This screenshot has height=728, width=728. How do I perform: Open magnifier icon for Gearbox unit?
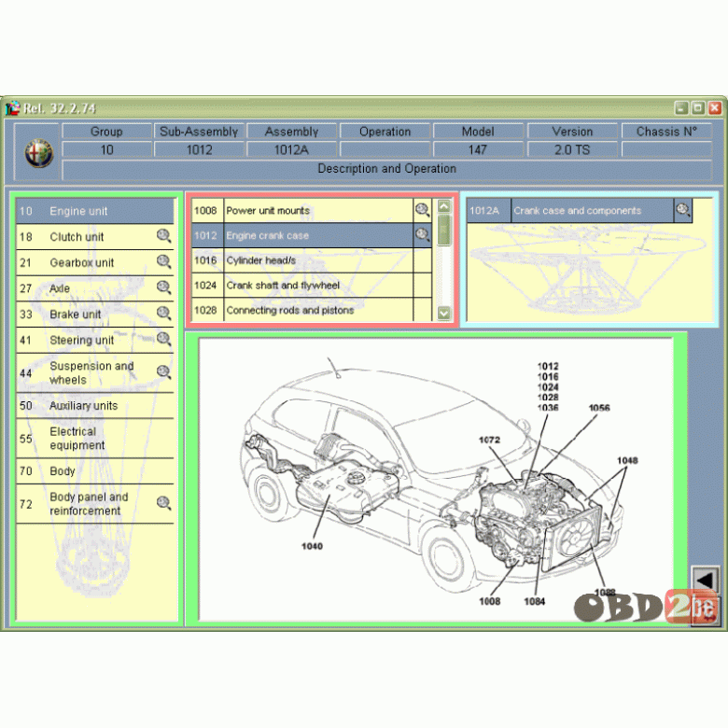[x=163, y=262]
